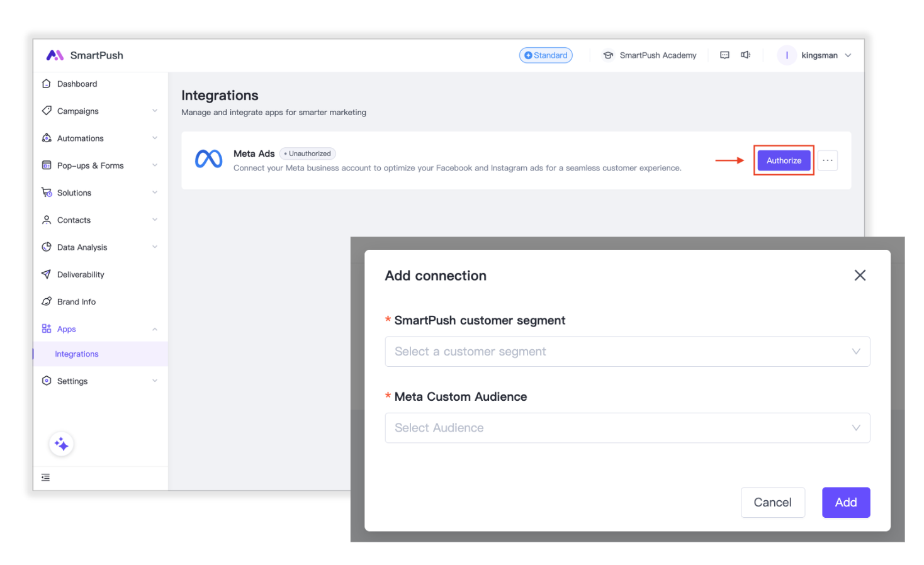The width and height of the screenshot is (924, 565).
Task: Open more options for Meta Ads
Action: pyautogui.click(x=828, y=160)
